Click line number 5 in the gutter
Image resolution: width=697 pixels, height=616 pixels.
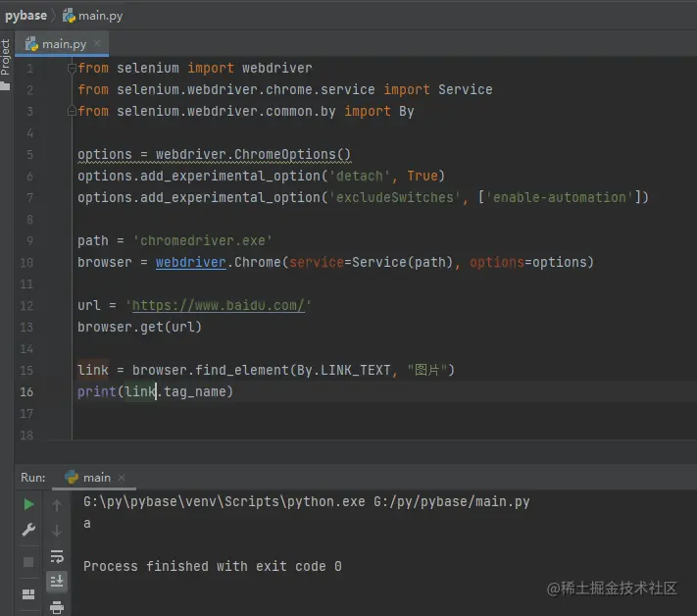pyautogui.click(x=29, y=155)
